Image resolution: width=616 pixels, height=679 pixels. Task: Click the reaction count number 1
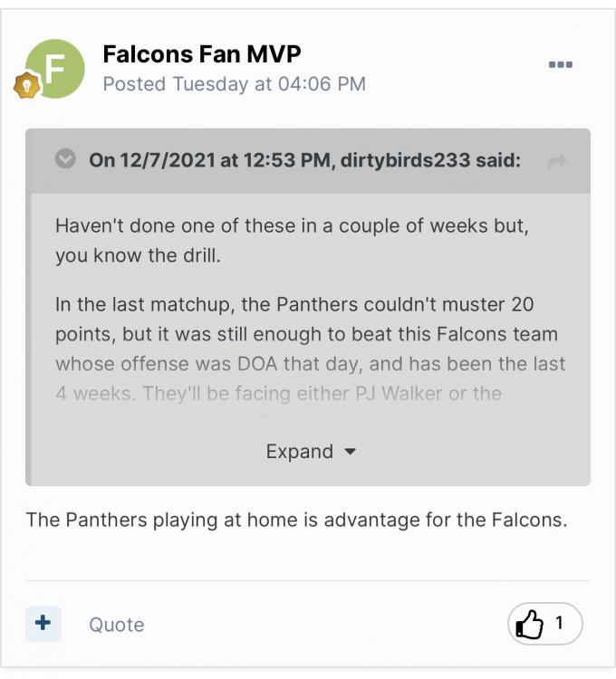pos(559,623)
